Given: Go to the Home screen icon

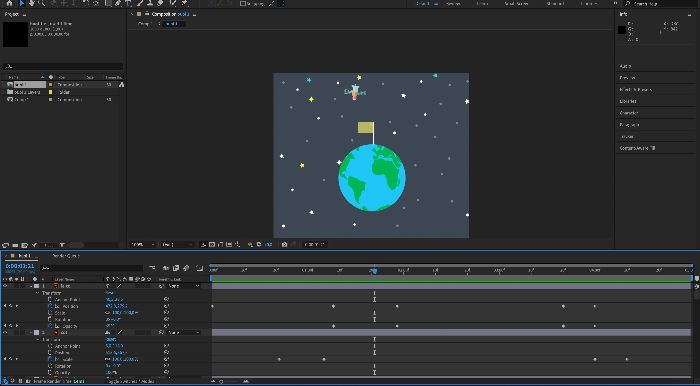Looking at the screenshot, I should (x=9, y=3).
